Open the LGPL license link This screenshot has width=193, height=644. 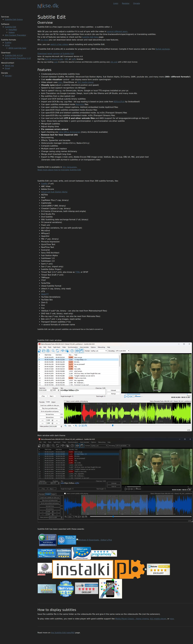click(74, 59)
